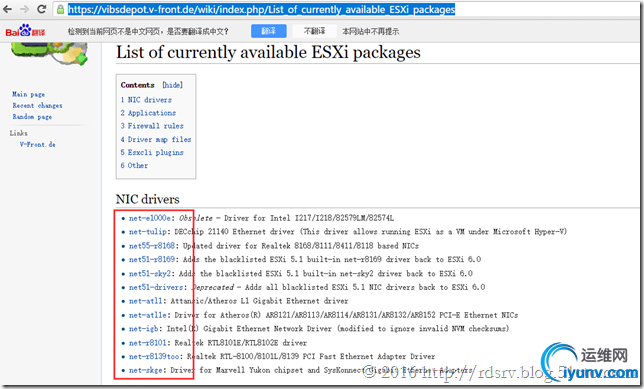This screenshot has width=644, height=389.
Task: Click the wiki logo image in sidebar
Action: pos(49,53)
